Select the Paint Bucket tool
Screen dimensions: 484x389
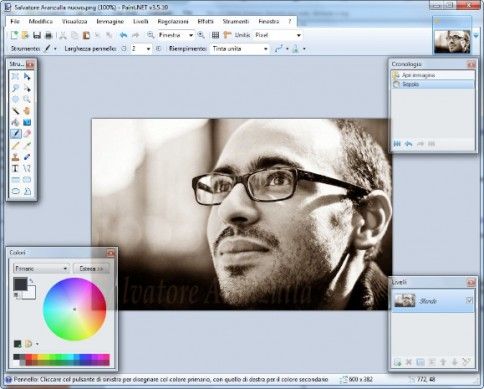click(15, 122)
